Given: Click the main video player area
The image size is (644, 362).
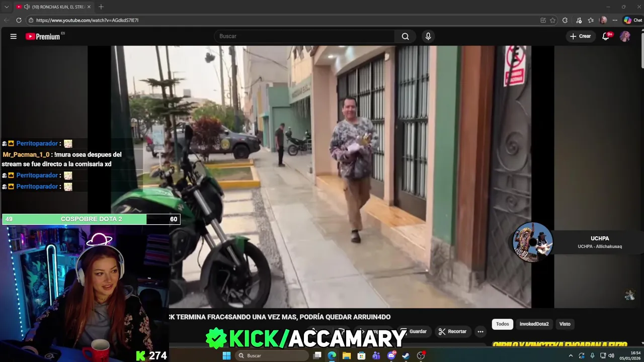Looking at the screenshot, I should [321, 176].
